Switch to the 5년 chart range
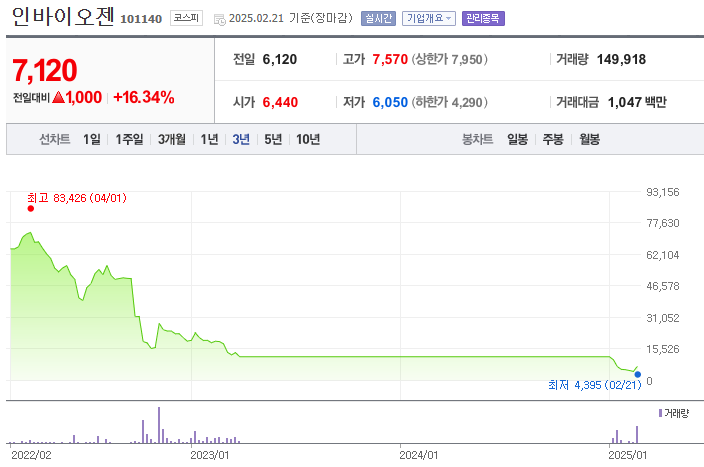 pos(273,139)
